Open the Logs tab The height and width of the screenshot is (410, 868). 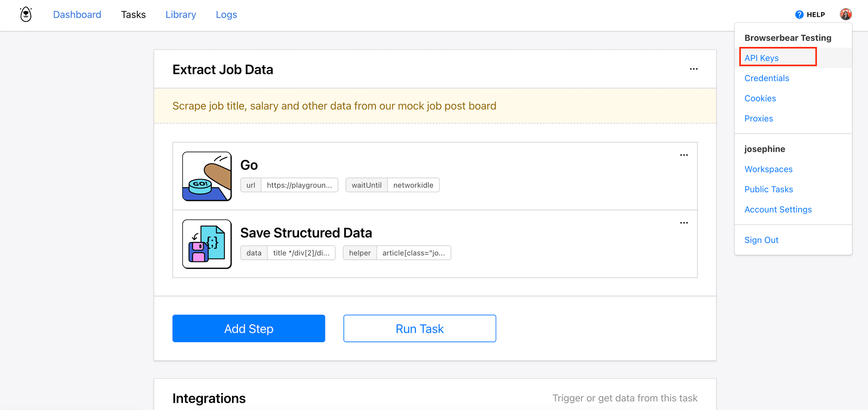pos(226,15)
